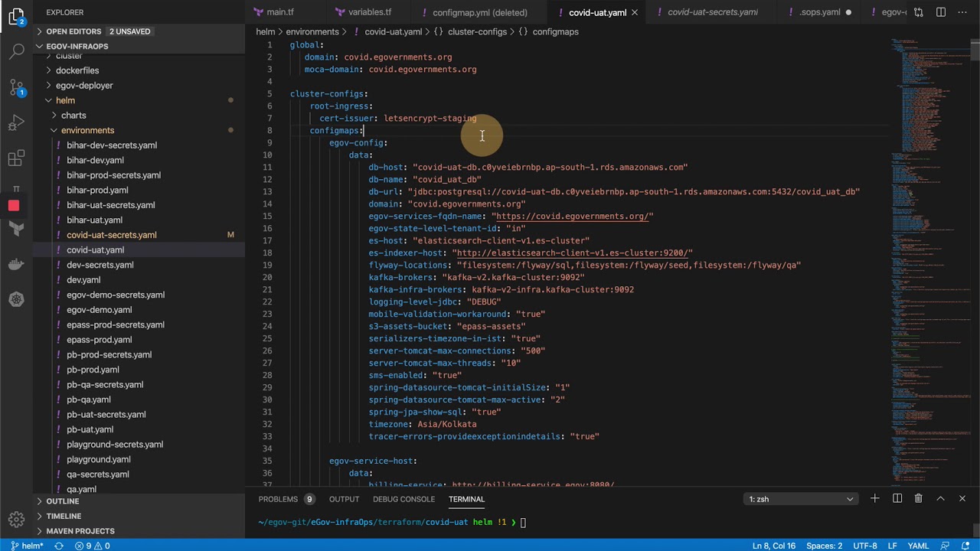Open the Extensions view

tap(16, 158)
